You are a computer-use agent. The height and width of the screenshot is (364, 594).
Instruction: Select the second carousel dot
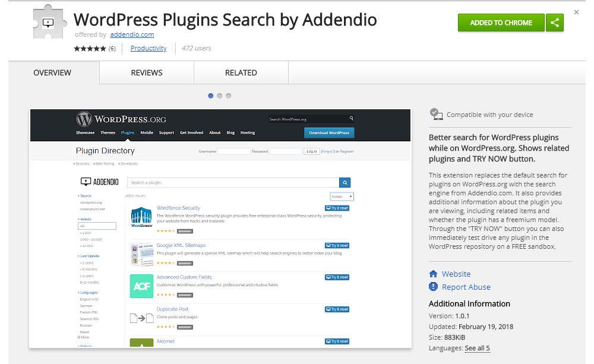219,96
